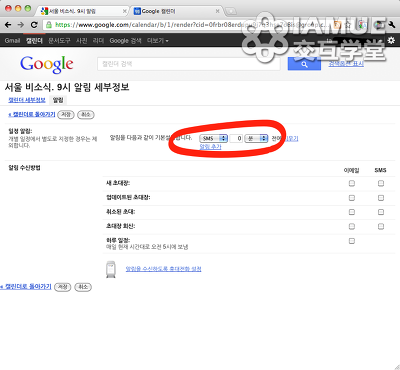This screenshot has width=400, height=370.
Task: Select the 알림 tab
Action: 58,100
